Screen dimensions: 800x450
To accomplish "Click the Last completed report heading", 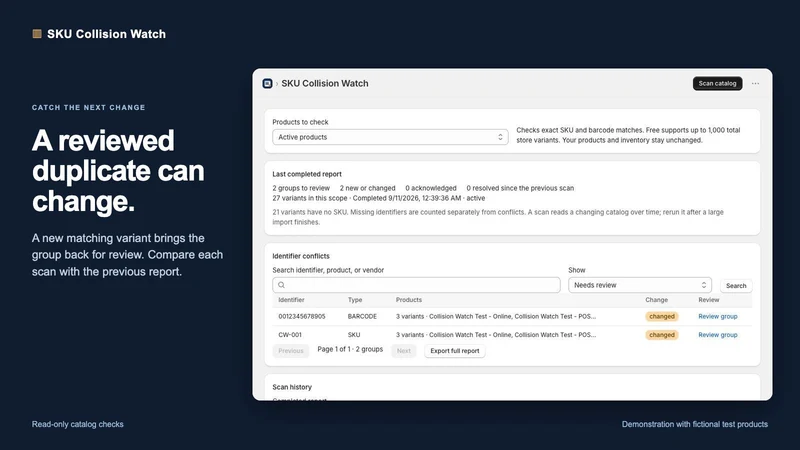I will coord(307,174).
